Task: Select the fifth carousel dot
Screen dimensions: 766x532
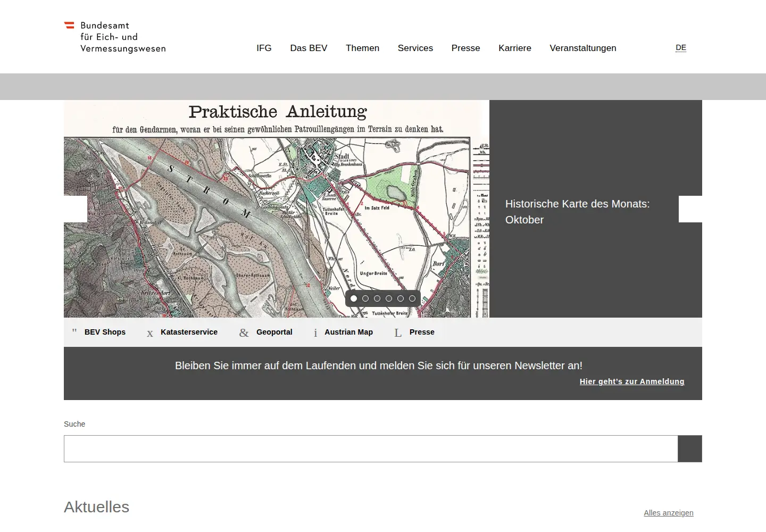Action: tap(401, 298)
